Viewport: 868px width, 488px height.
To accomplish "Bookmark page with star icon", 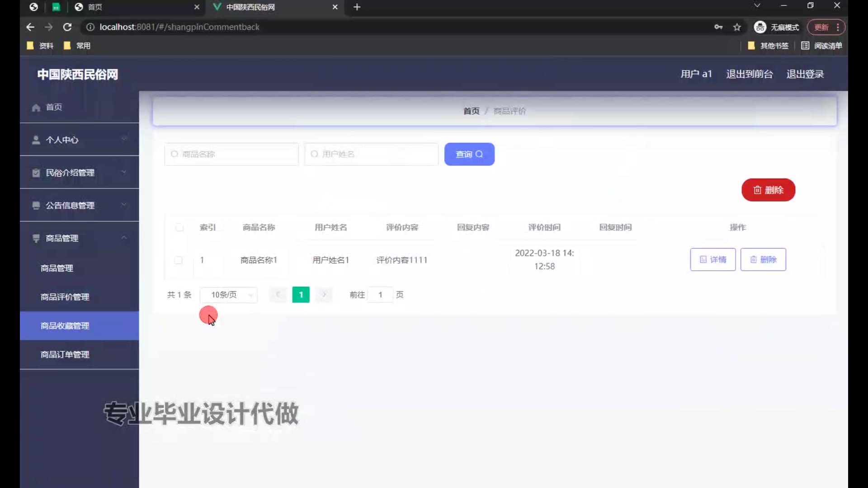I will pos(737,27).
